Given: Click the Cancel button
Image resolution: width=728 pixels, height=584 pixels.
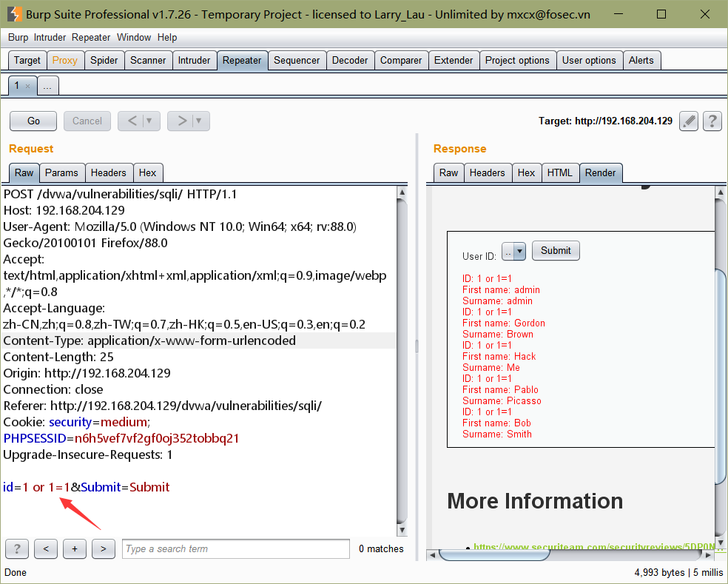Looking at the screenshot, I should 87,121.
